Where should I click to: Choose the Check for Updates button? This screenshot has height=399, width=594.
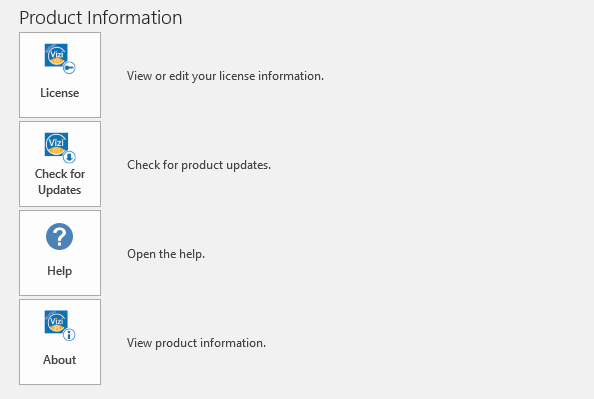tap(60, 164)
